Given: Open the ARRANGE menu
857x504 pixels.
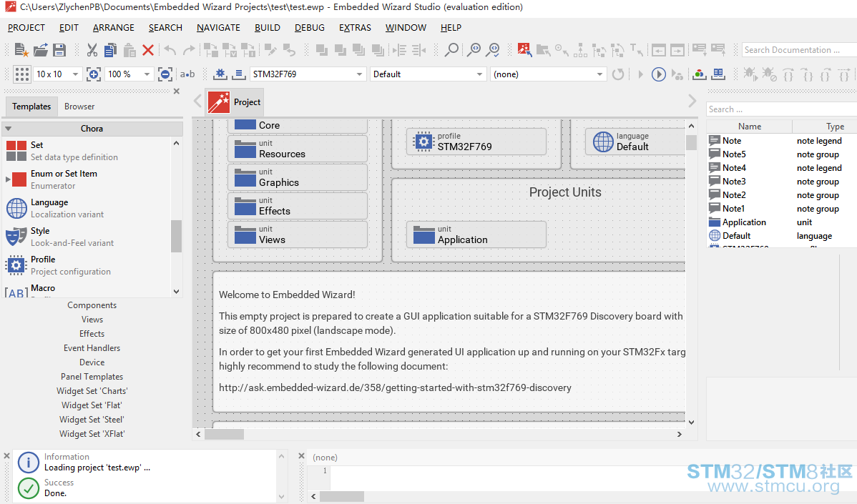Looking at the screenshot, I should pyautogui.click(x=113, y=27).
